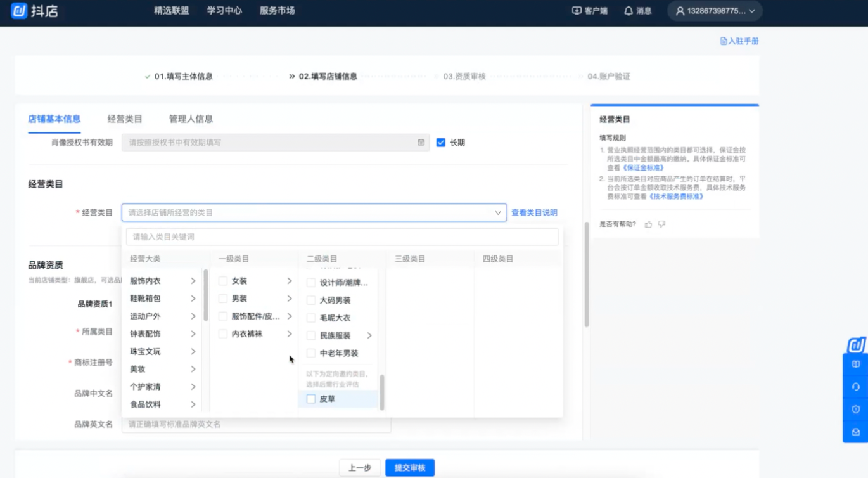This screenshot has height=478, width=868.
Task: Open the headset customer service icon
Action: 855,387
